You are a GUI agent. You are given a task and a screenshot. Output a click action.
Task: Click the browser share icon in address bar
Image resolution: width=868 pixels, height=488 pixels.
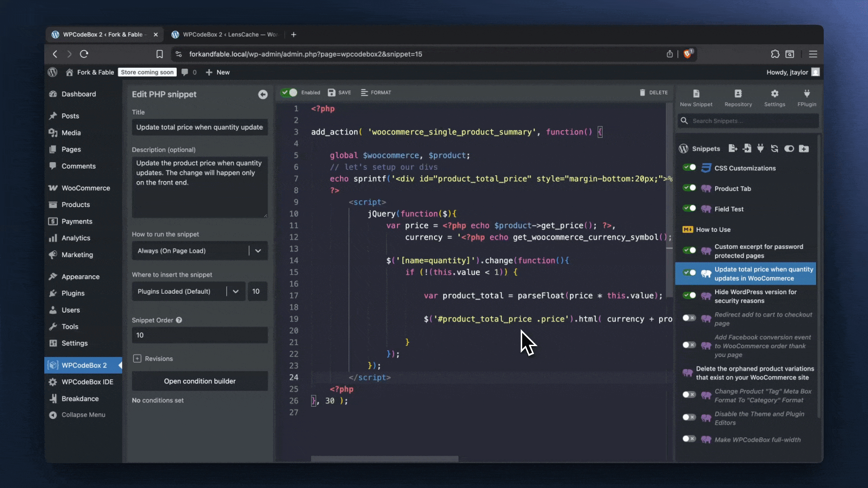pos(670,54)
